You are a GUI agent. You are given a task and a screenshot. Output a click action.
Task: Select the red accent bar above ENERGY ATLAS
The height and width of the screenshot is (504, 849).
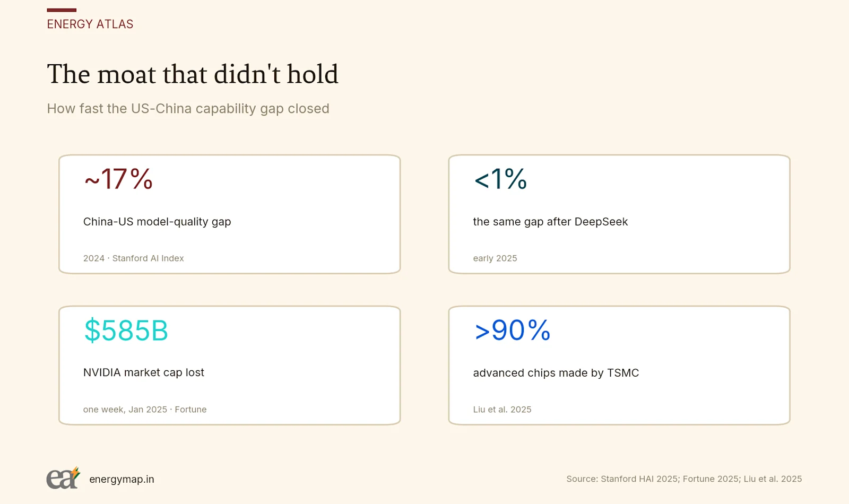[62, 10]
